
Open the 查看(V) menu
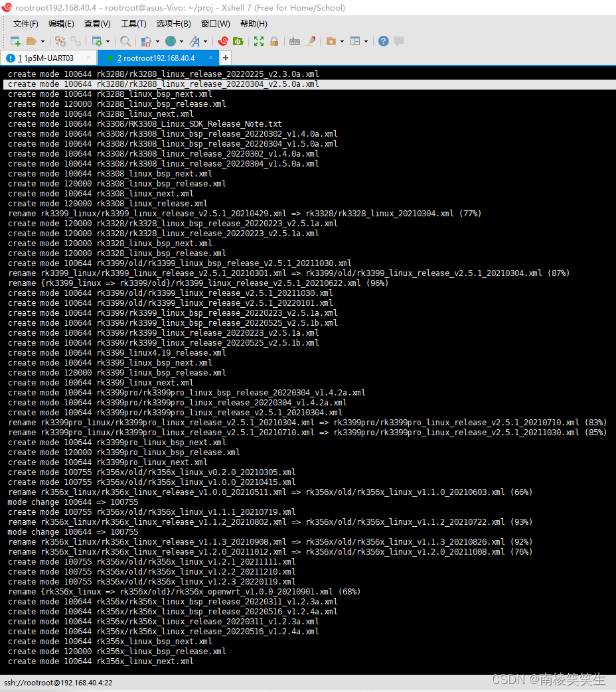pos(97,24)
